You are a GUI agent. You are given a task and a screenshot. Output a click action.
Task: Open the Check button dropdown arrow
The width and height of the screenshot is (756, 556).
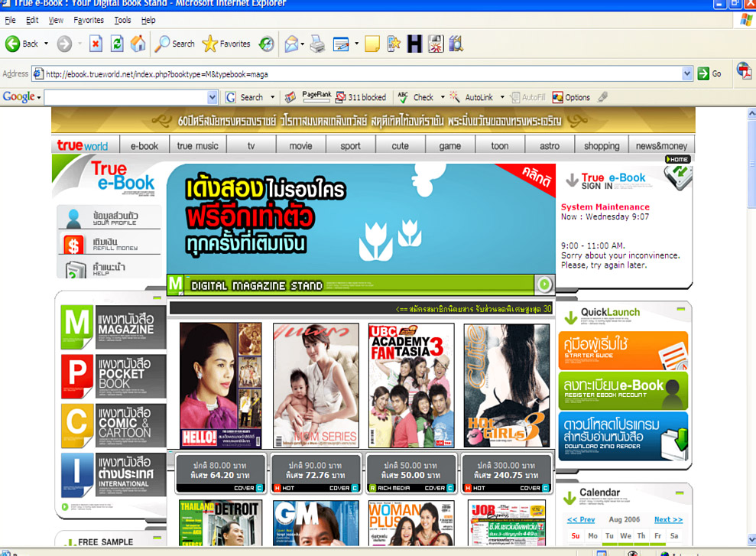(x=443, y=97)
